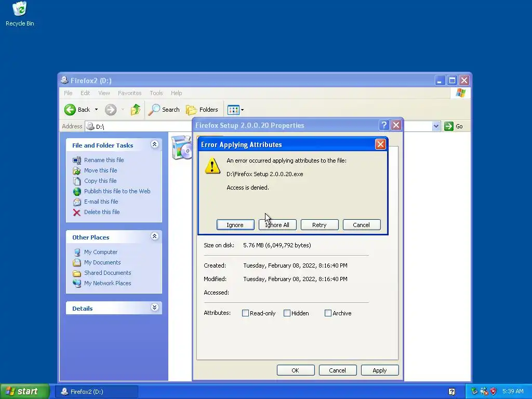Click the help question mark tray icon

pyautogui.click(x=451, y=392)
